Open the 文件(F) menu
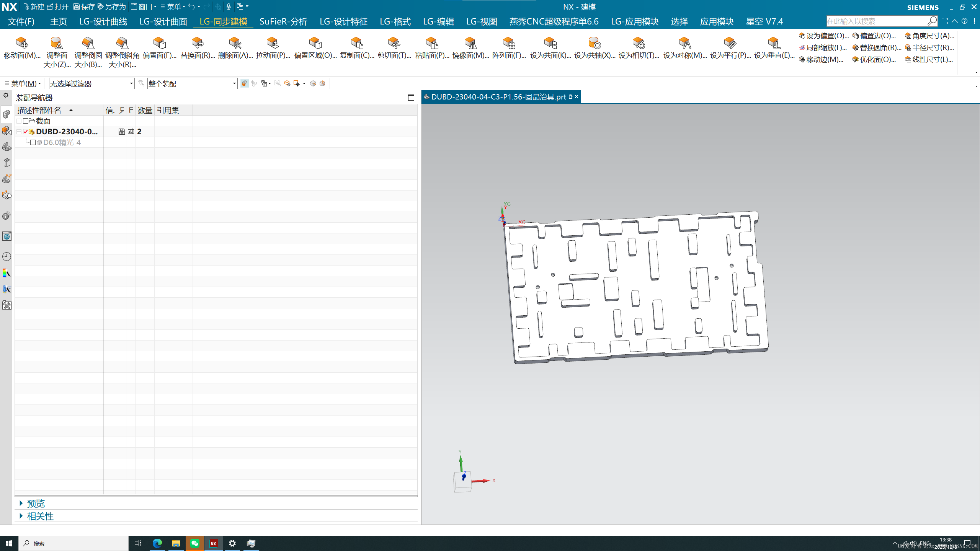The height and width of the screenshot is (551, 980). [x=21, y=21]
